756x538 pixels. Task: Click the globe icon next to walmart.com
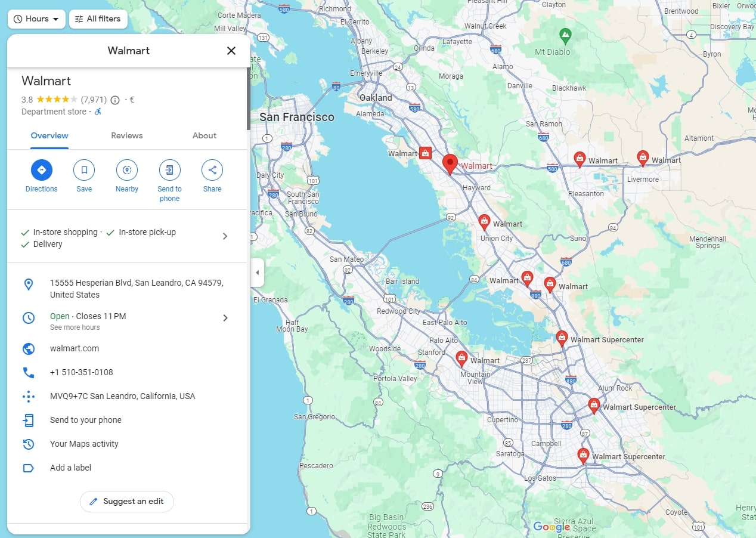click(x=28, y=348)
